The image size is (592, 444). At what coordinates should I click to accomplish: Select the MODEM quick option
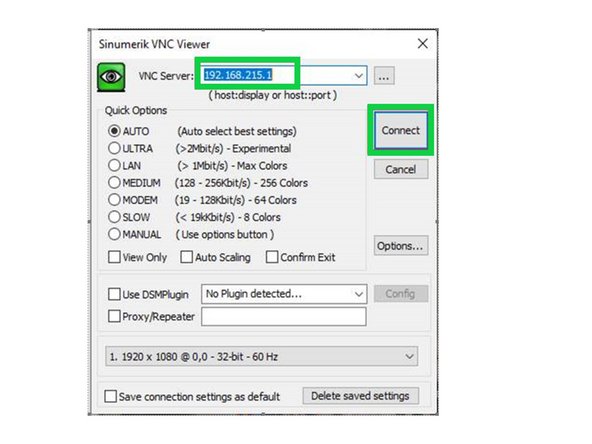click(x=114, y=200)
